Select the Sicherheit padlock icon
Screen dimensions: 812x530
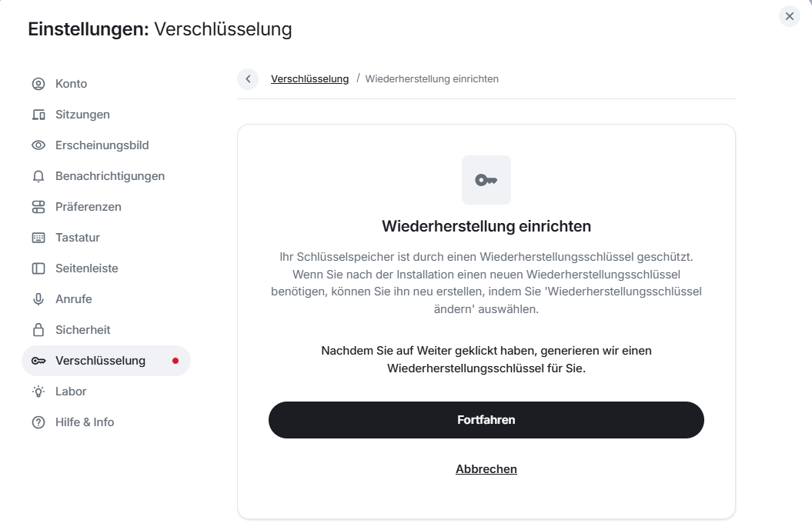pyautogui.click(x=38, y=329)
